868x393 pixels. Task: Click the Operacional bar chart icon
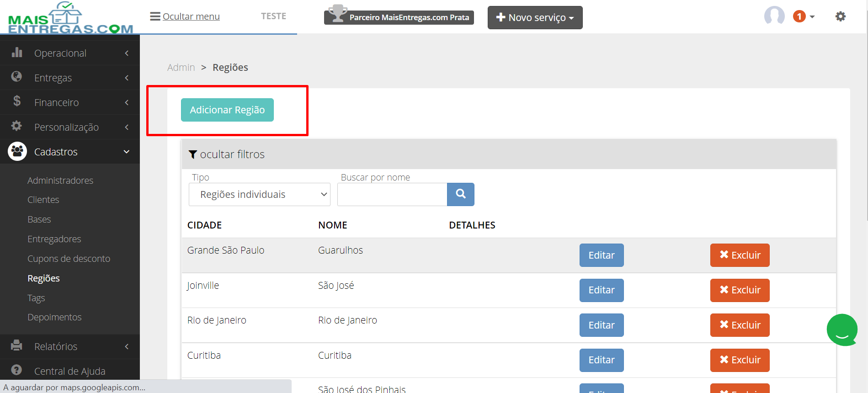coord(17,53)
